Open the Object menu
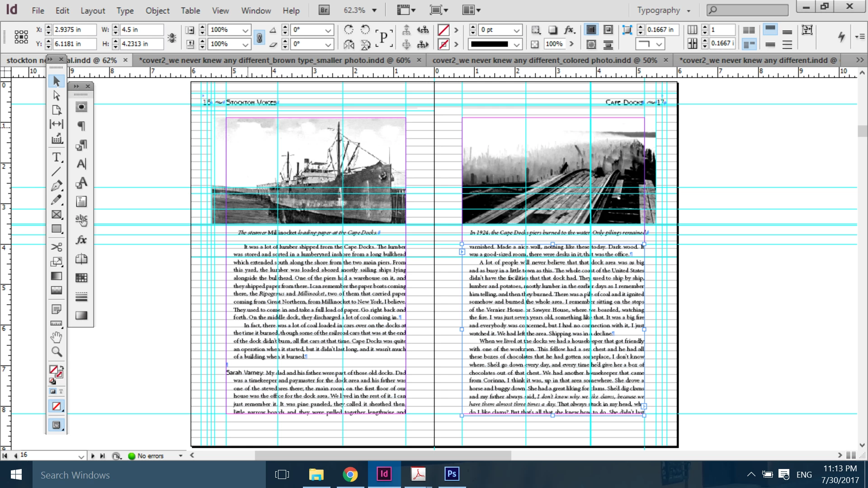The width and height of the screenshot is (868, 488). (x=157, y=10)
